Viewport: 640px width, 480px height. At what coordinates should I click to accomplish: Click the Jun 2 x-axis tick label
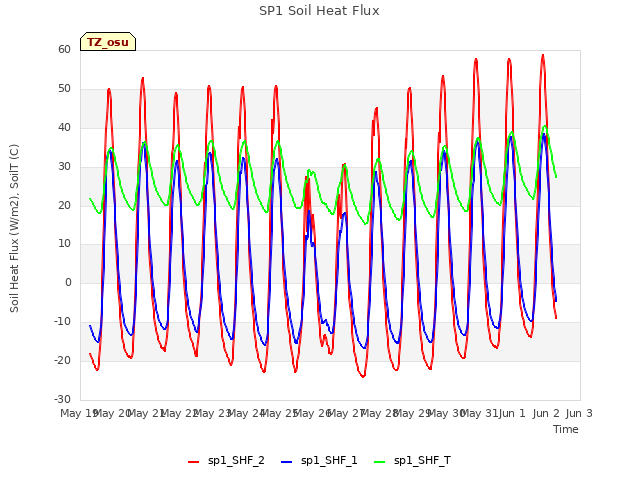tap(546, 413)
